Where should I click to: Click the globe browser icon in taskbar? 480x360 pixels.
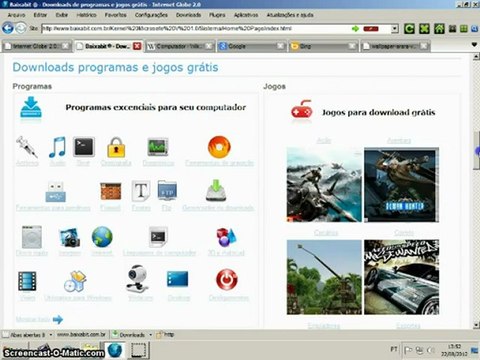coord(115,350)
